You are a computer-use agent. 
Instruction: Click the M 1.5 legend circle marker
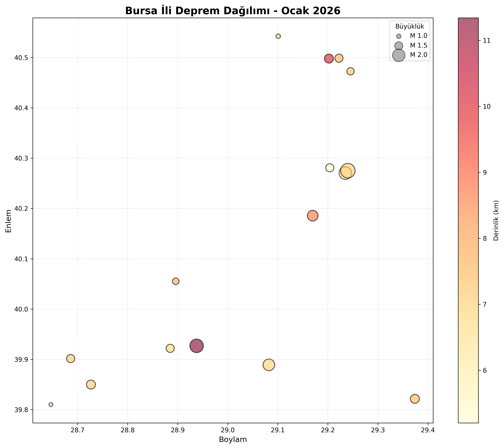tap(399, 46)
